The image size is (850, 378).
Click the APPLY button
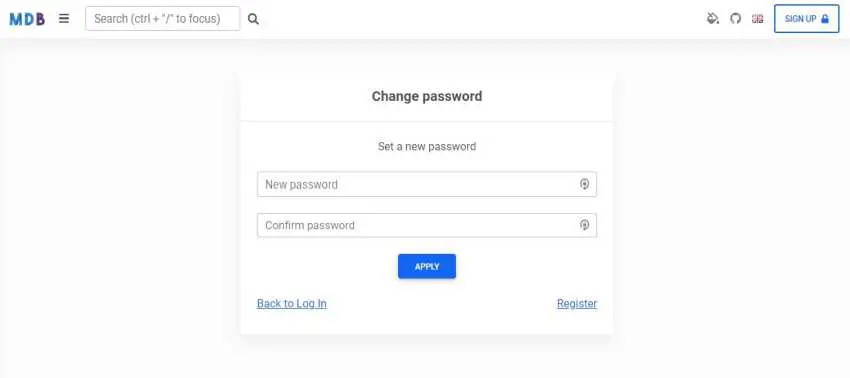(x=427, y=266)
